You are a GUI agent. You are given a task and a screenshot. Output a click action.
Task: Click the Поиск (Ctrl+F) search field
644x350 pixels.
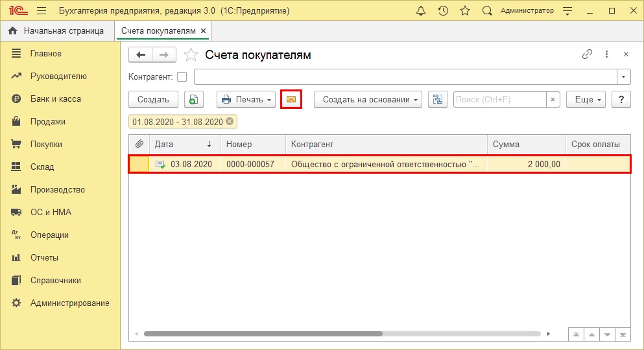[x=499, y=99]
